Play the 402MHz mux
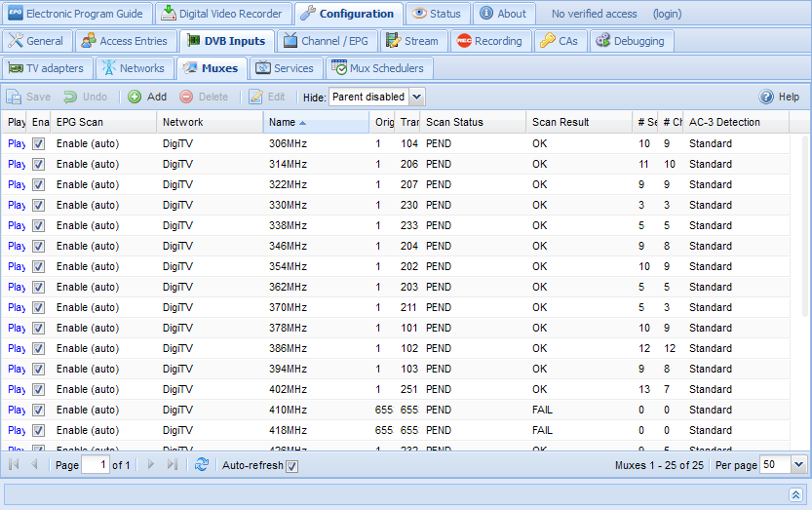The height and width of the screenshot is (510, 812). (x=17, y=390)
